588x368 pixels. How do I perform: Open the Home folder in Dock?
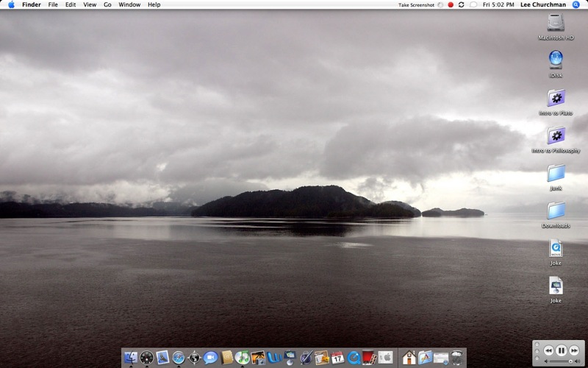click(409, 358)
